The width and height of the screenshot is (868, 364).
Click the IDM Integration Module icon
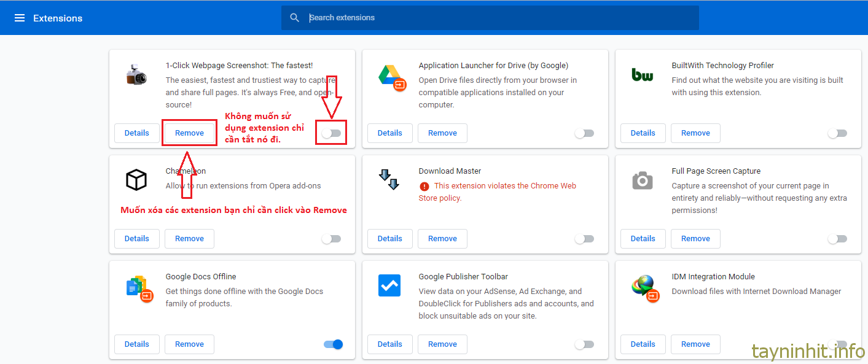coord(644,287)
